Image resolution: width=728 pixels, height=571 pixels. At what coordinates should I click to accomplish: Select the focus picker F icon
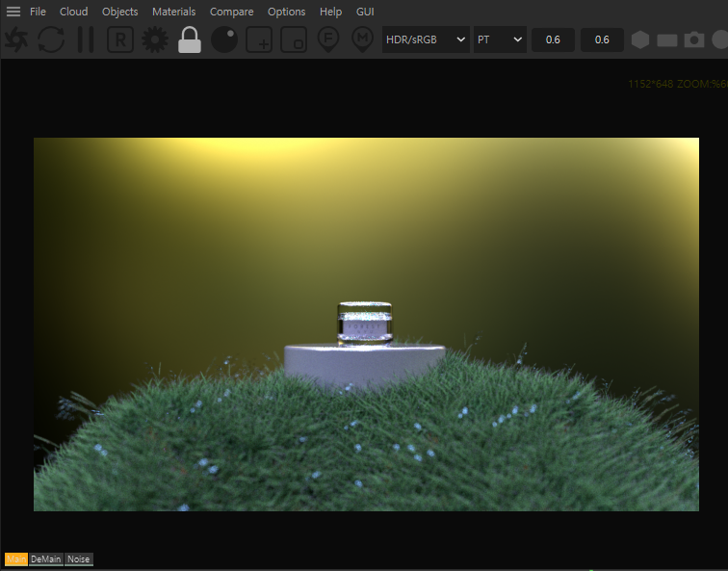tap(328, 39)
